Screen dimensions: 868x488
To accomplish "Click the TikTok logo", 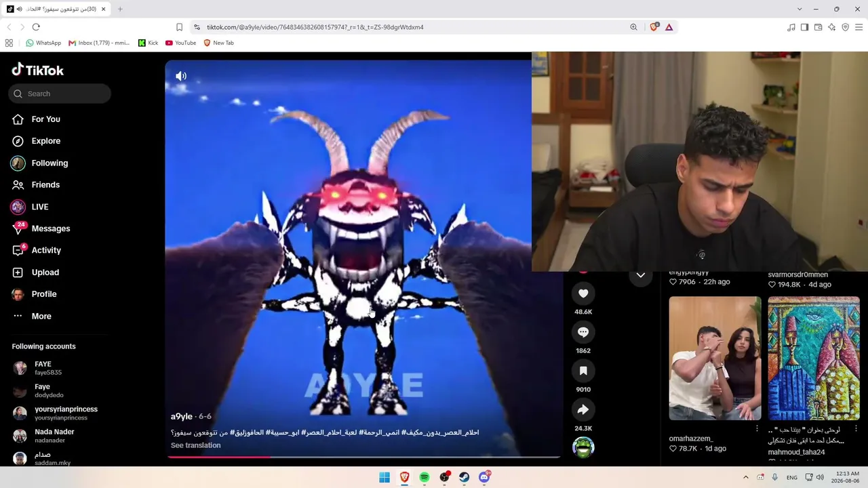I will (x=38, y=70).
